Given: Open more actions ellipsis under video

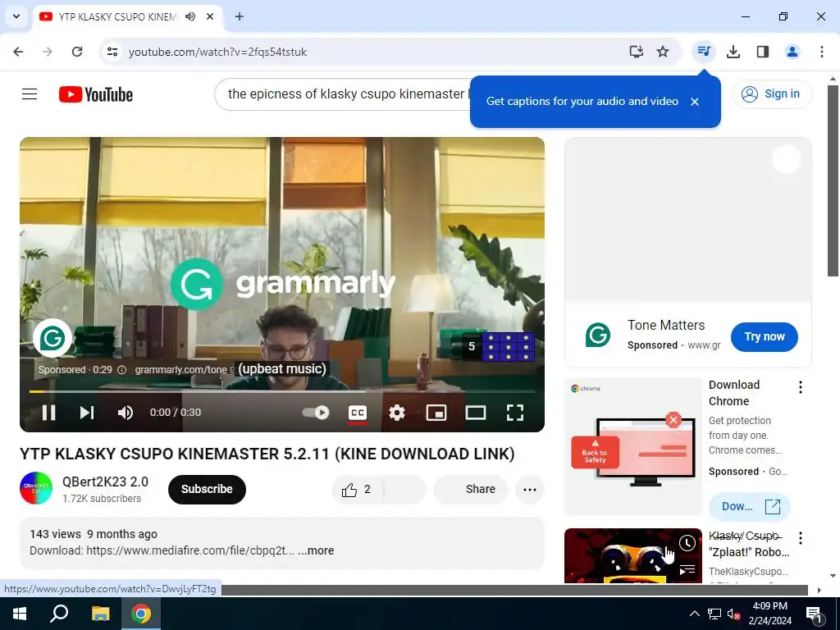Looking at the screenshot, I should coord(530,489).
